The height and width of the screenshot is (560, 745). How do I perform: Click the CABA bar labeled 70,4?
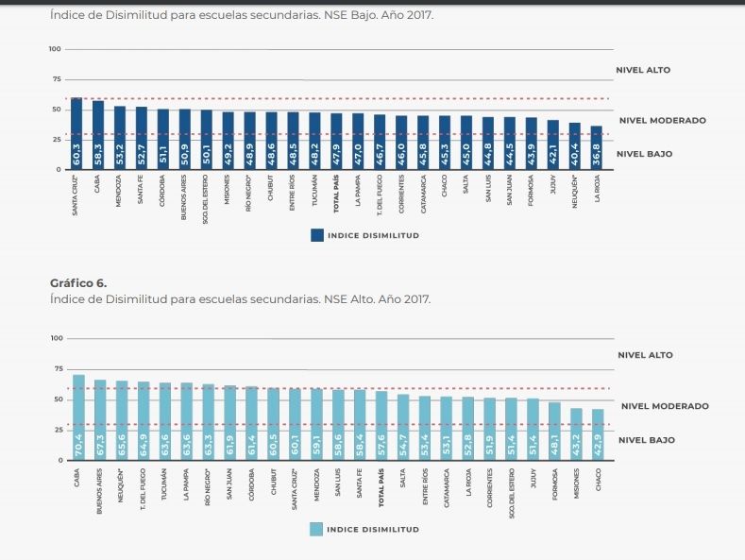[78, 417]
